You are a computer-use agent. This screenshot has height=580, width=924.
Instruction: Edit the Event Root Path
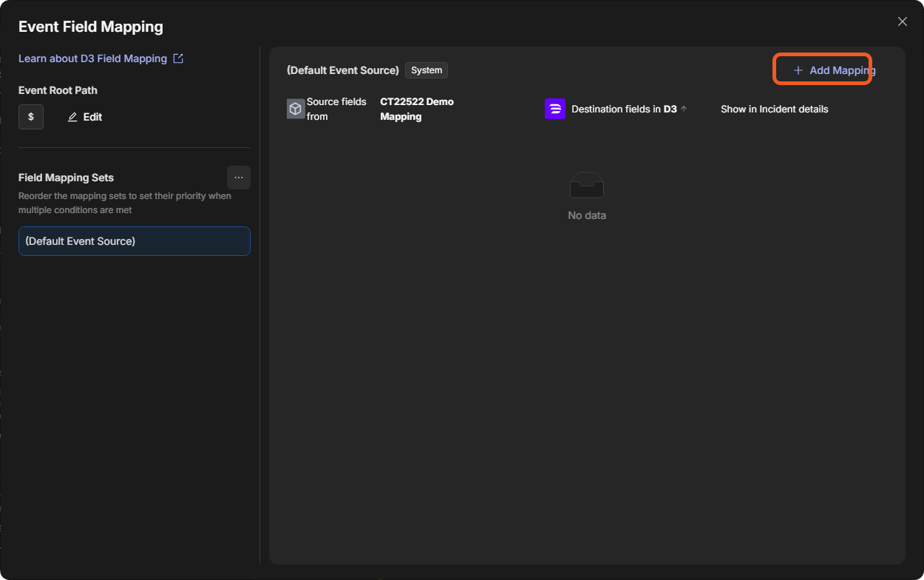click(85, 117)
